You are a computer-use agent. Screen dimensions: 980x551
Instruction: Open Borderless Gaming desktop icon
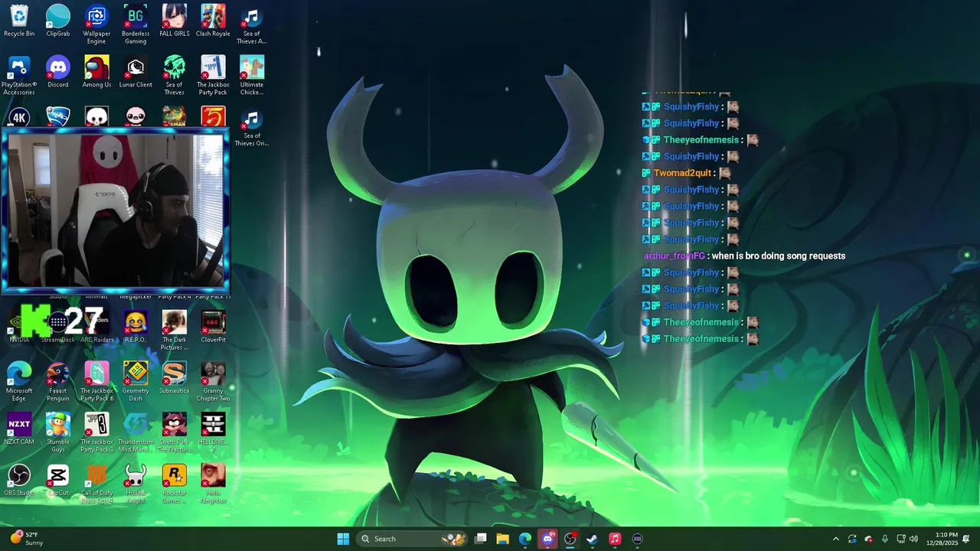click(x=136, y=24)
